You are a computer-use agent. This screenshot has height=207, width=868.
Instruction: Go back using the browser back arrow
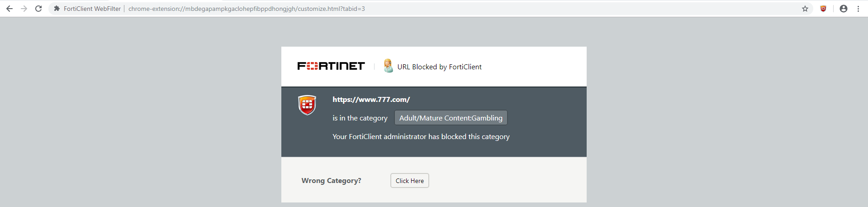9,9
